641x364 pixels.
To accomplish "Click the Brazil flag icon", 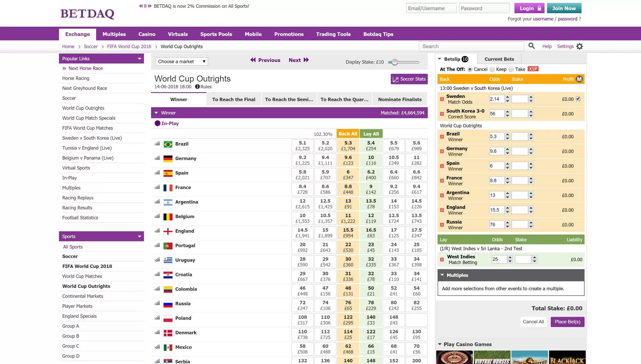I will pos(168,144).
